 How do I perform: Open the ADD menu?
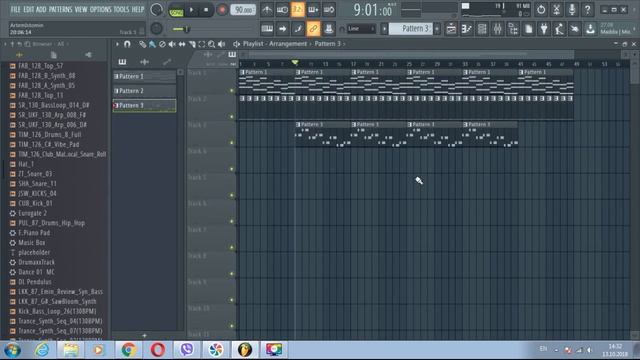(41, 9)
